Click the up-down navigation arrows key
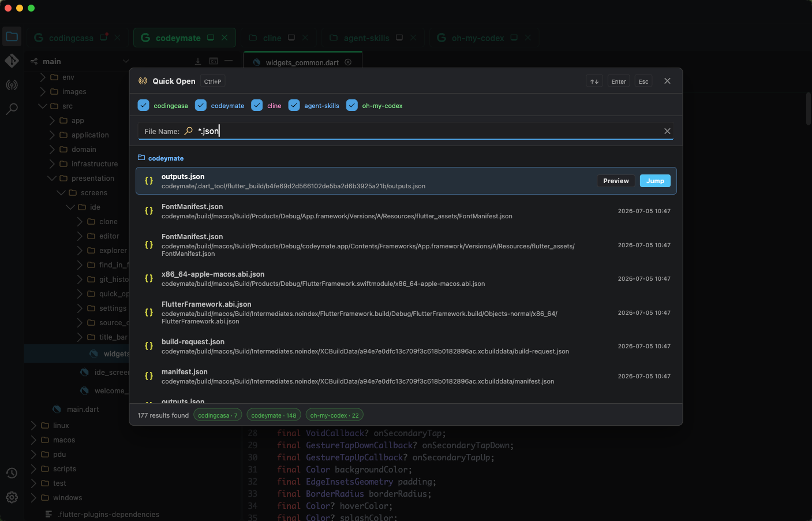The image size is (812, 521). tap(594, 81)
